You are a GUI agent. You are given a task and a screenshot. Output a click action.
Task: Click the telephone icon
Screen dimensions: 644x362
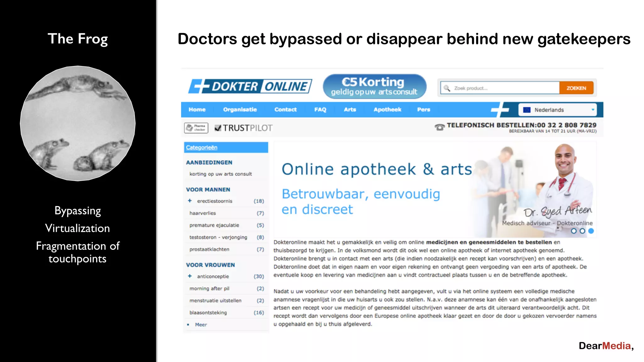(x=440, y=127)
